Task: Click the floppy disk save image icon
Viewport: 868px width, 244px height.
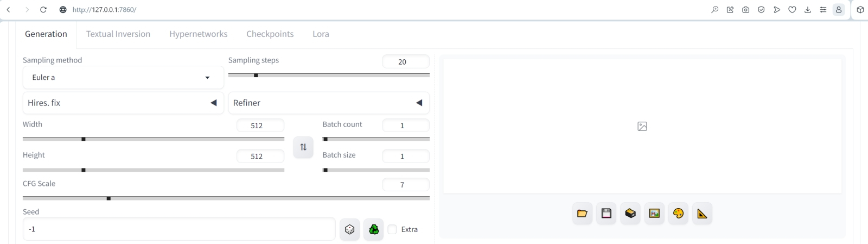Action: pos(607,214)
